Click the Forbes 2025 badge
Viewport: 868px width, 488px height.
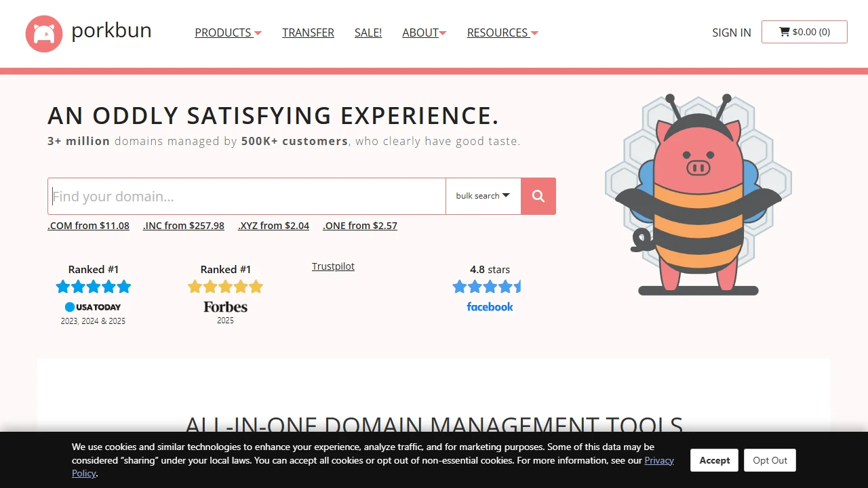pyautogui.click(x=225, y=307)
